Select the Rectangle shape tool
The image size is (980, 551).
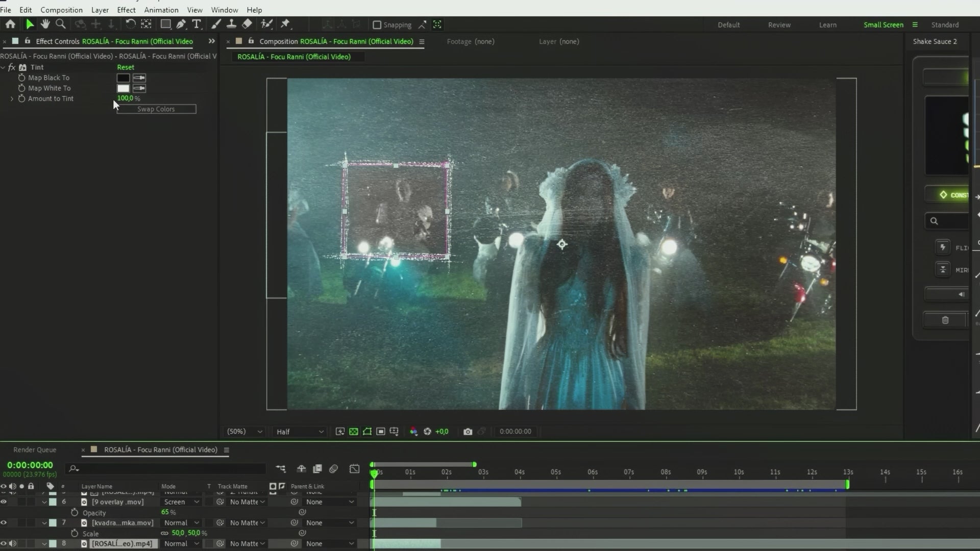tap(165, 24)
